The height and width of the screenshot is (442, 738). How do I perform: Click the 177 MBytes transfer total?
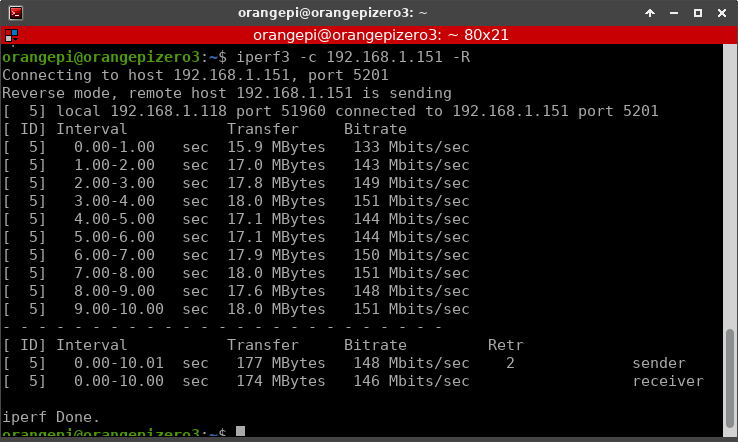[x=267, y=363]
